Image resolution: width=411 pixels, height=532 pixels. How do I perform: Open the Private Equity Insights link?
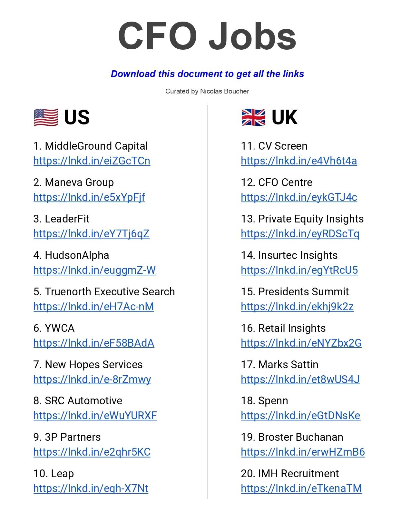click(x=300, y=233)
